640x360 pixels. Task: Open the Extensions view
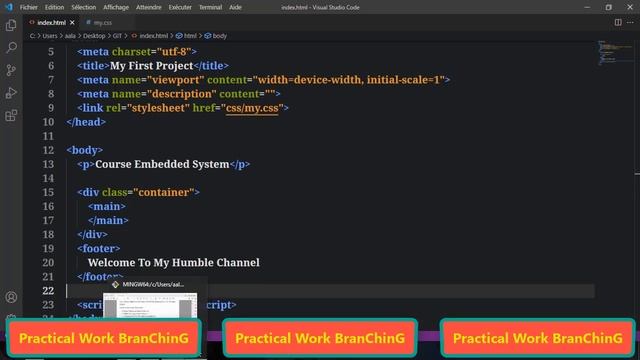11,116
